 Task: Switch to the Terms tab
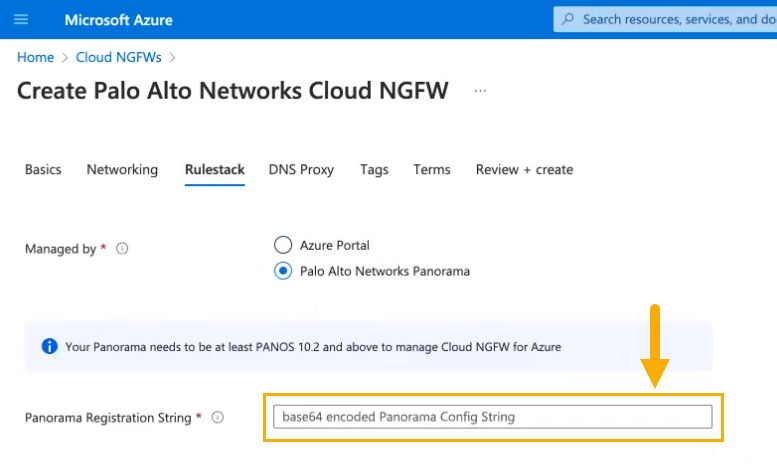tap(432, 170)
